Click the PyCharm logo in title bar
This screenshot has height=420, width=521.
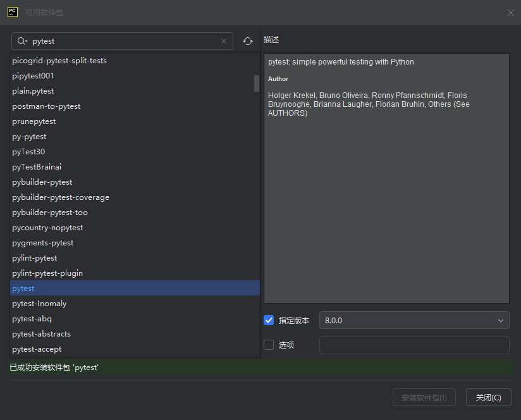13,12
